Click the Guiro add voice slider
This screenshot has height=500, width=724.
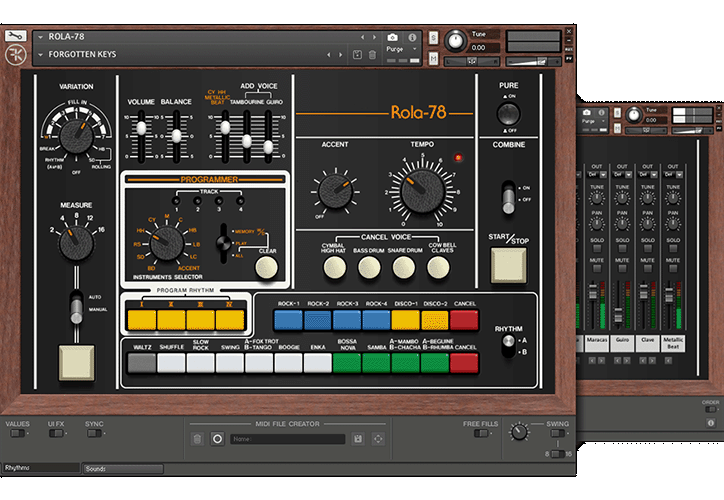268,137
